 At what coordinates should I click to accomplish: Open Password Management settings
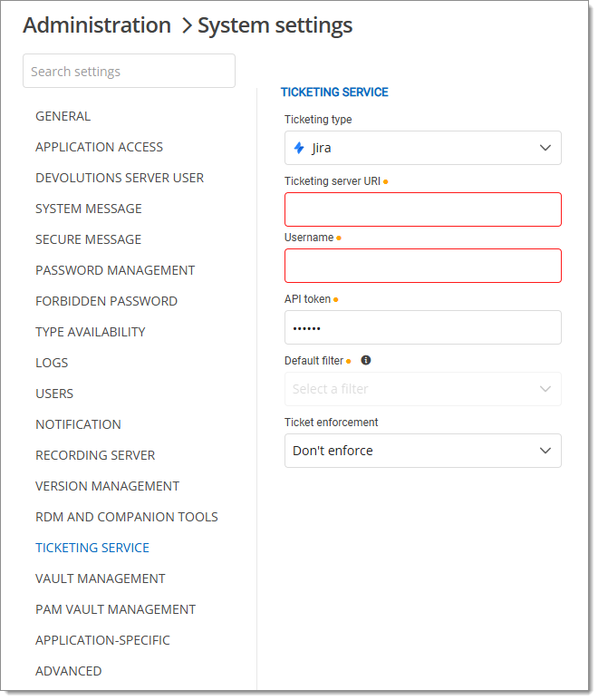(115, 270)
